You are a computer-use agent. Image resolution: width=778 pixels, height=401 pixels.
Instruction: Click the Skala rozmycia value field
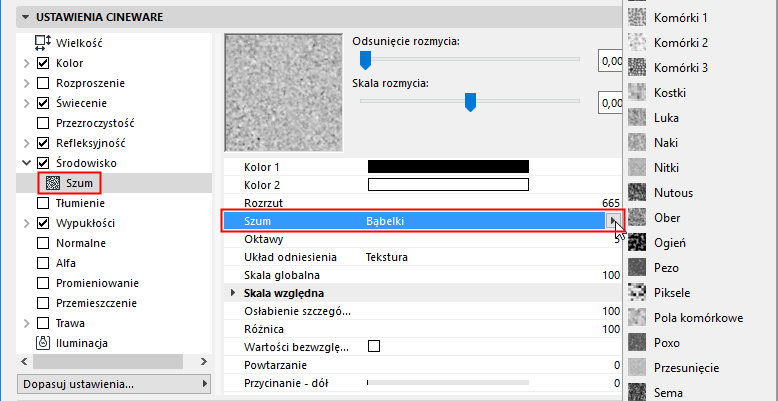pyautogui.click(x=610, y=103)
